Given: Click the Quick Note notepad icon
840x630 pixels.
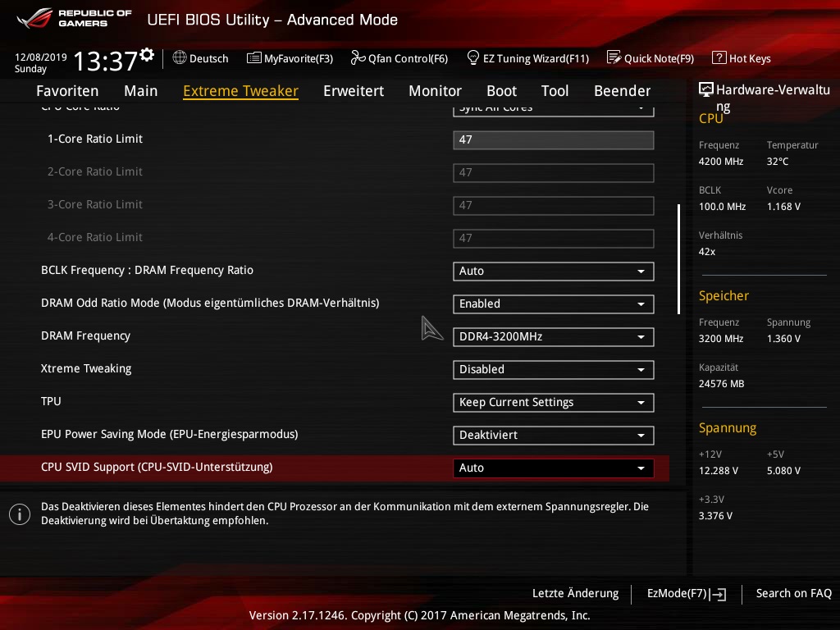Looking at the screenshot, I should [x=614, y=57].
